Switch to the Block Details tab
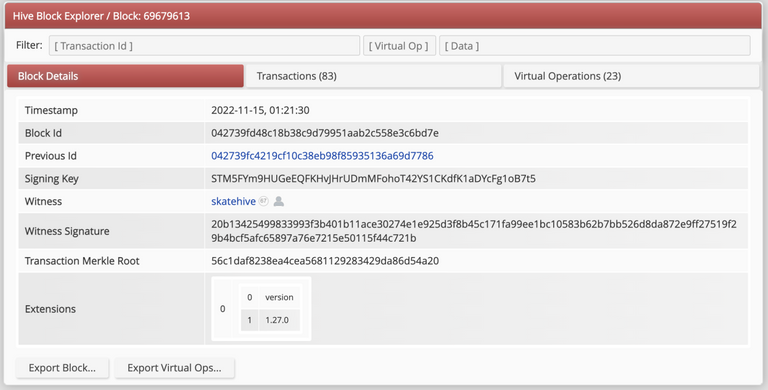This screenshot has height=390, width=768. (x=125, y=76)
